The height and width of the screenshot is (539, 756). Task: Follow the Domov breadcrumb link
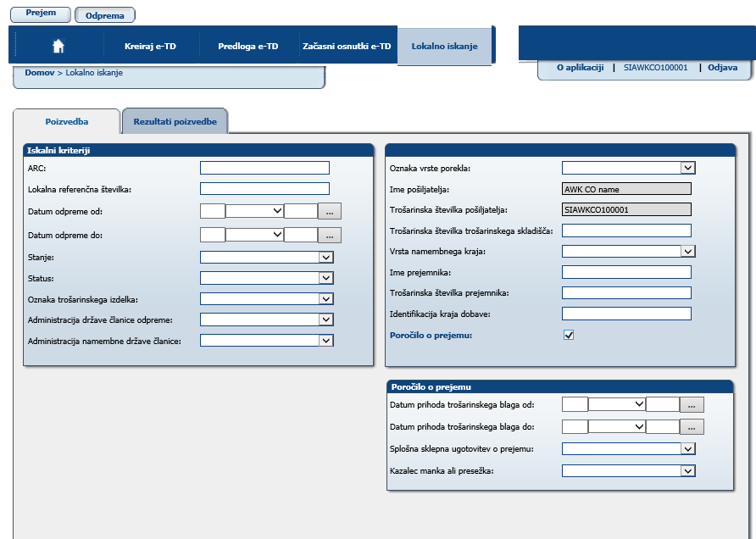(x=40, y=73)
